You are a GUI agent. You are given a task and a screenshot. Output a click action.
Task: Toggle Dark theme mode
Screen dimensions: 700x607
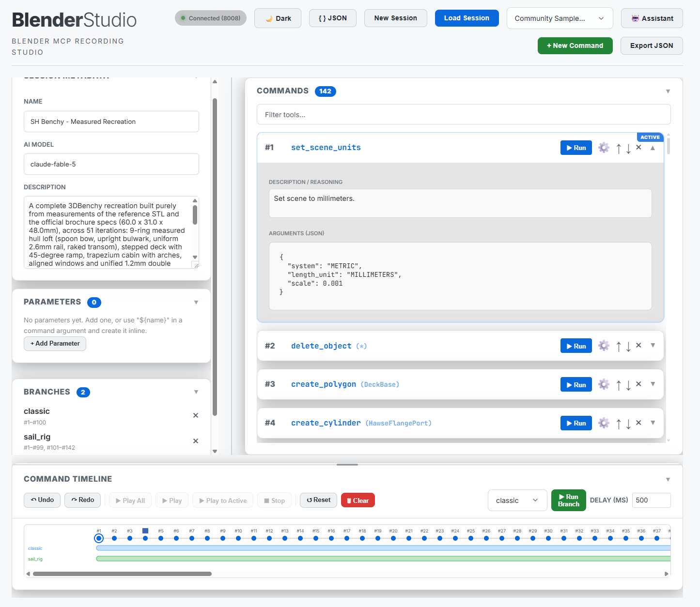278,18
